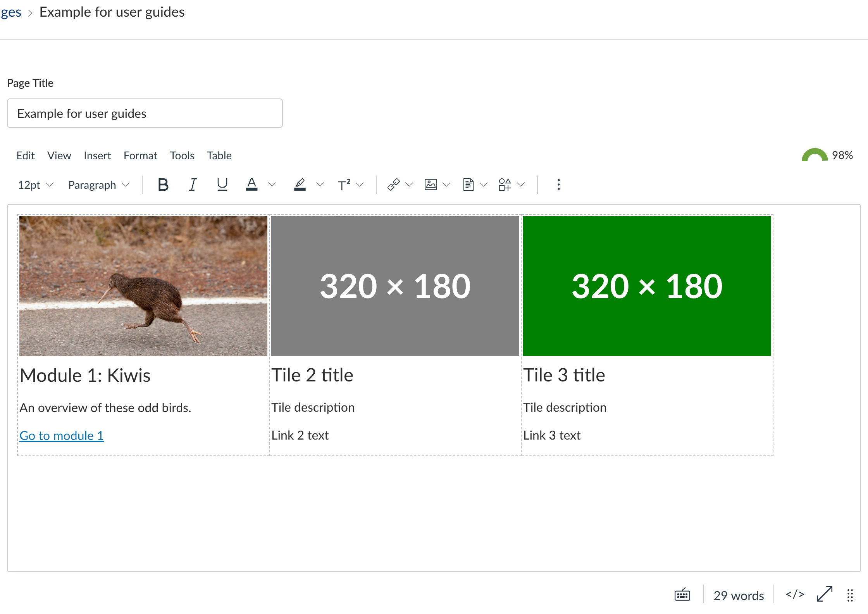Image resolution: width=868 pixels, height=614 pixels.
Task: Click the 29 words counter
Action: coord(739,595)
